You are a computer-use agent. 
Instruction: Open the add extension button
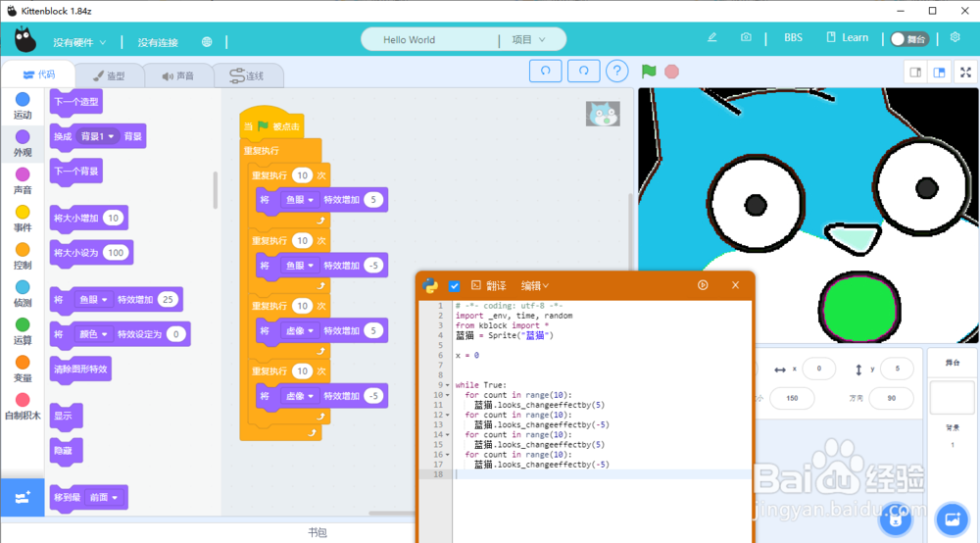23,497
